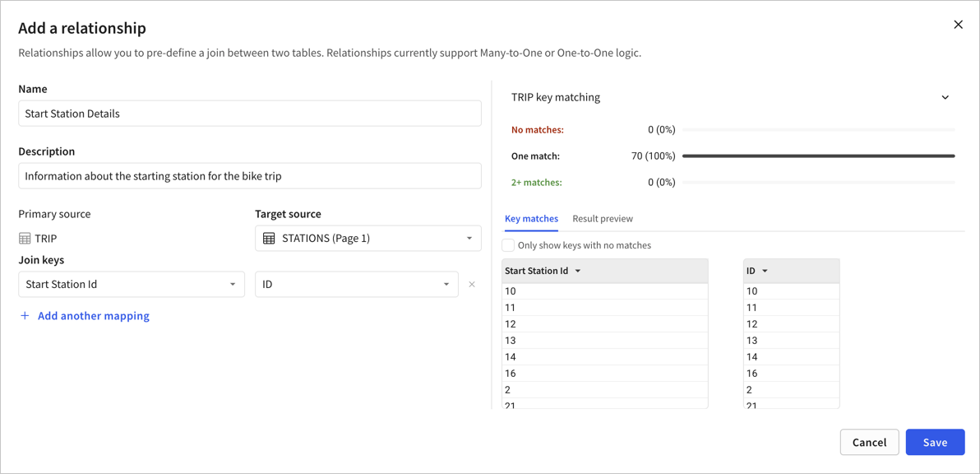Remove the join key mapping with the X icon
This screenshot has width=980, height=474.
click(472, 285)
